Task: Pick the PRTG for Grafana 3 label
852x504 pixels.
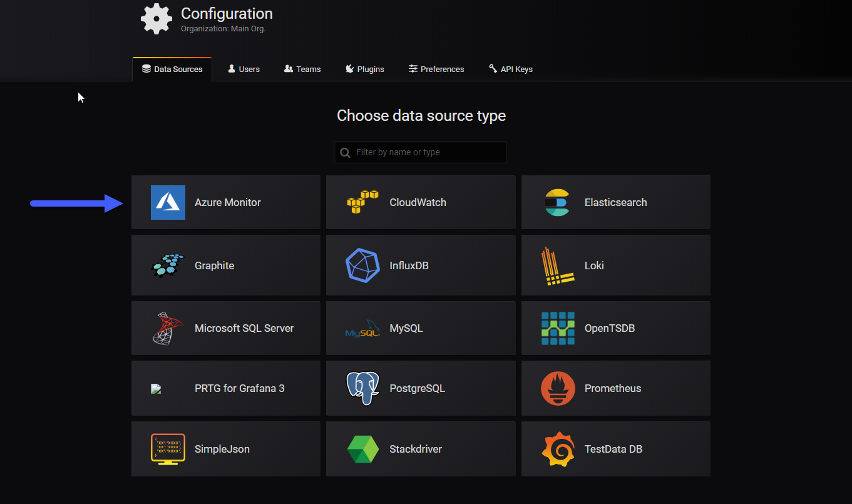Action: click(240, 388)
